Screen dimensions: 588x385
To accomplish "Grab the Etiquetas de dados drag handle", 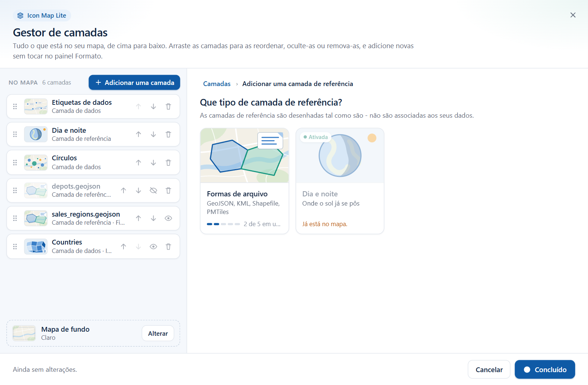I will [15, 107].
